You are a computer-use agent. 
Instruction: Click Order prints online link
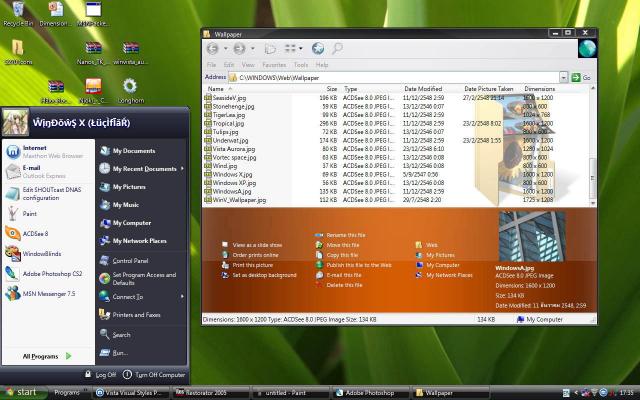click(x=256, y=255)
